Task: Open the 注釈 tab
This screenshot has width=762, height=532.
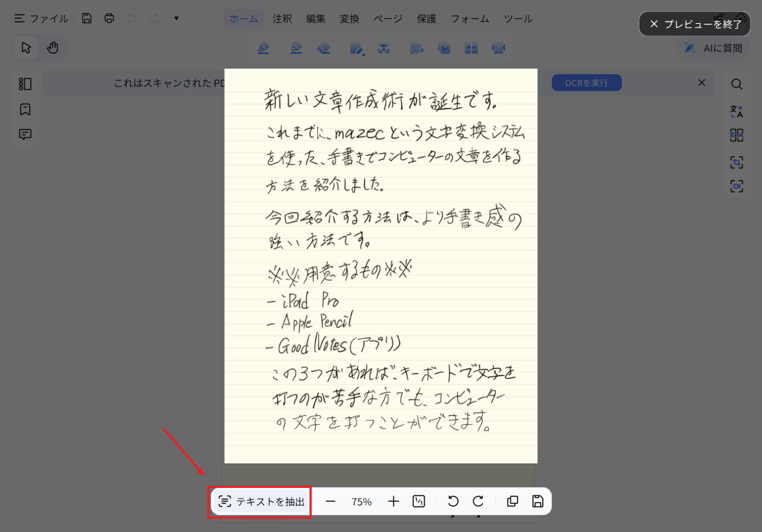Action: (282, 18)
